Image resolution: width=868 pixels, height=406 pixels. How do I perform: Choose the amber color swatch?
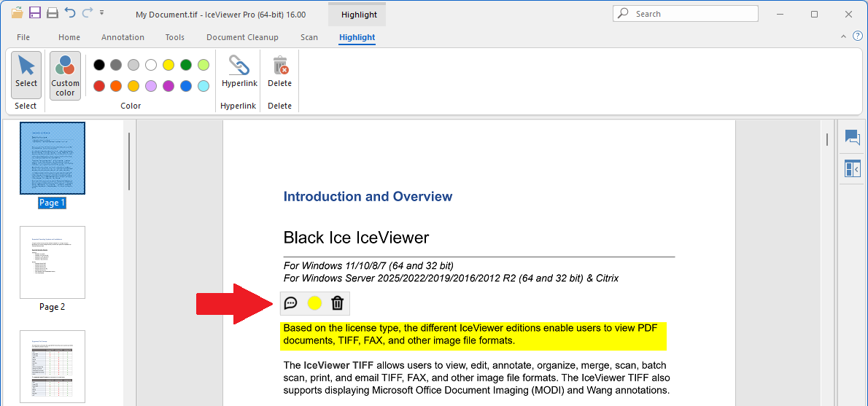(133, 86)
